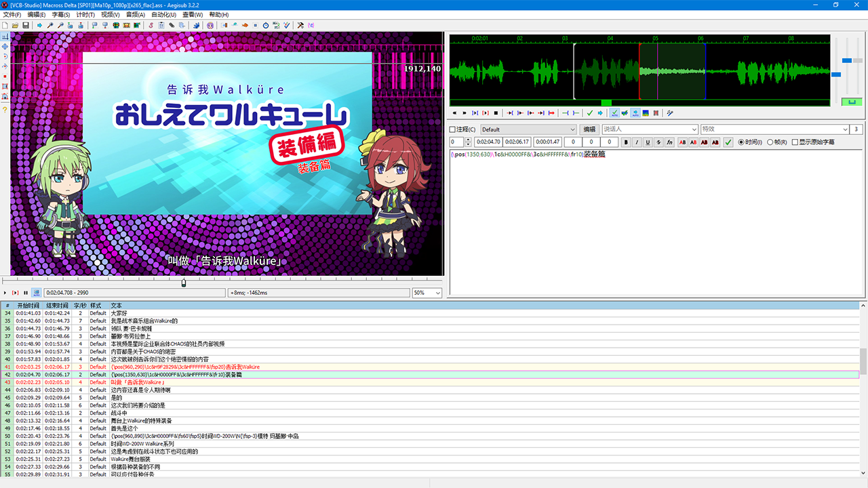The width and height of the screenshot is (868, 488).
Task: Commit line text green checkmark button
Action: [728, 142]
